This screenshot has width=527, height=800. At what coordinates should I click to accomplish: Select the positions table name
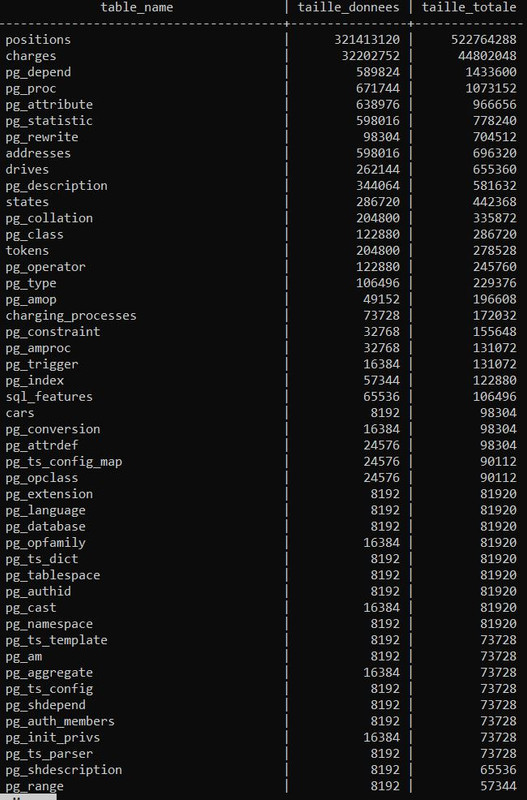38,40
